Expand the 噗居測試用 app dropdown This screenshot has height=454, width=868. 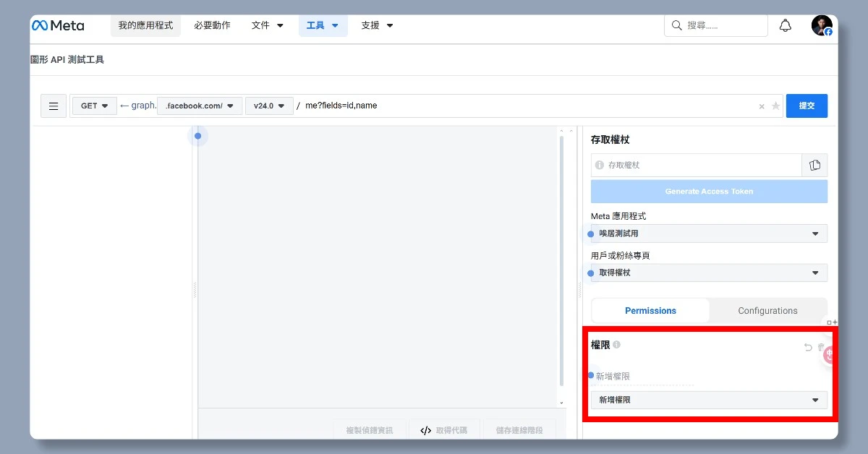point(709,234)
